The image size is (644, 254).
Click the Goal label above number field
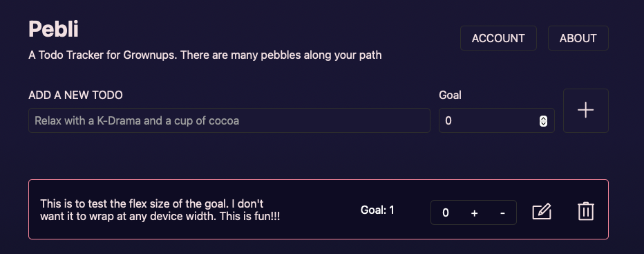(450, 95)
